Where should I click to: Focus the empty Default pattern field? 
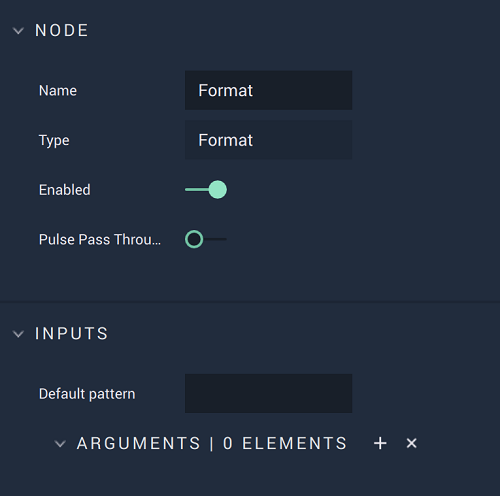(x=268, y=393)
